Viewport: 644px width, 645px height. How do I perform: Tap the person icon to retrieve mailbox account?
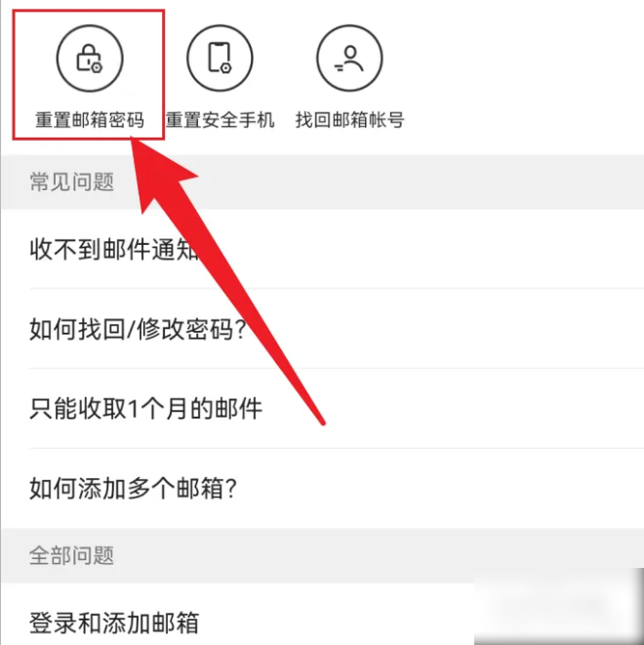point(349,58)
